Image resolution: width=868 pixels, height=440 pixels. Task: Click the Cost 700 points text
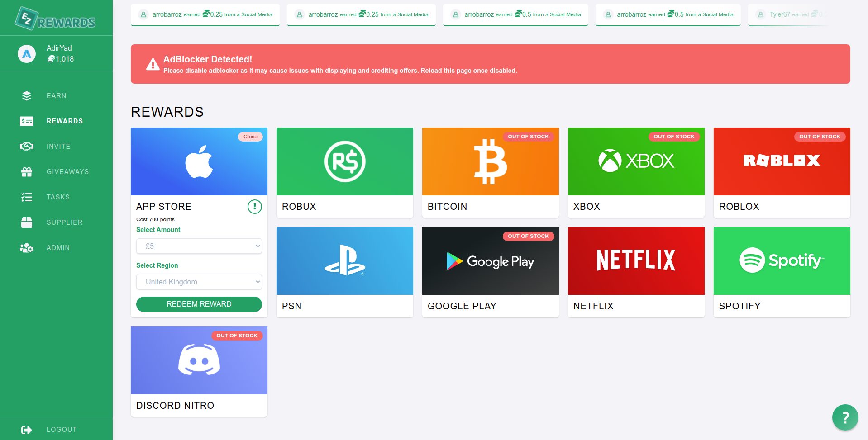pos(155,219)
